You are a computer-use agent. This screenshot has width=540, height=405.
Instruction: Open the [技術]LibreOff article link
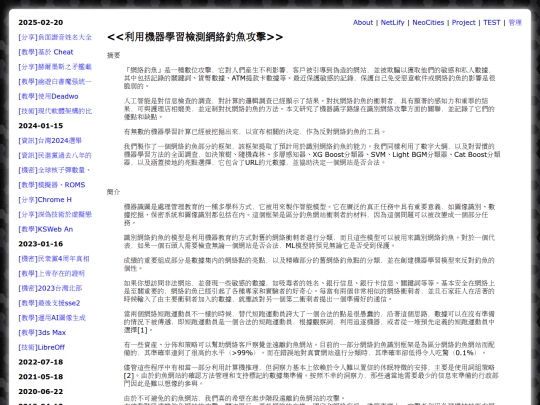[42, 347]
